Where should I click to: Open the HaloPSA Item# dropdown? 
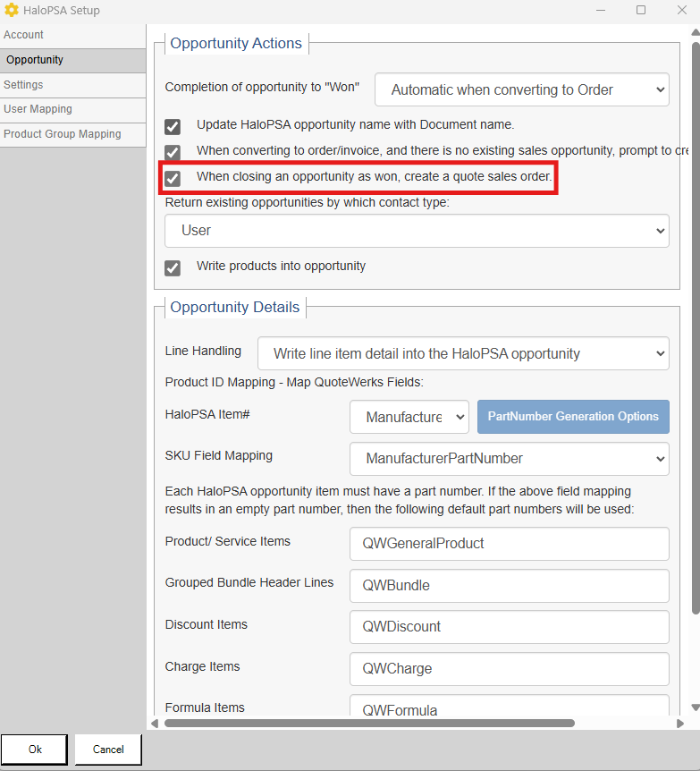pos(409,417)
